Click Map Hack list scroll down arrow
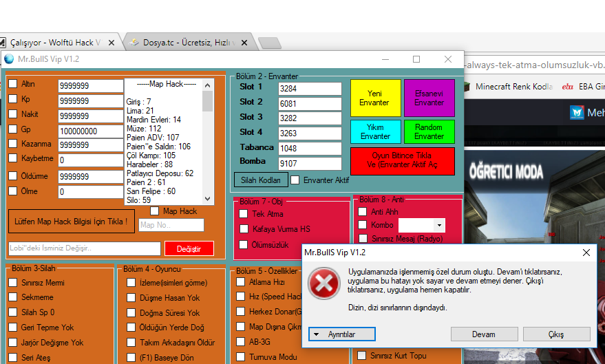605x364 pixels. pyautogui.click(x=208, y=199)
